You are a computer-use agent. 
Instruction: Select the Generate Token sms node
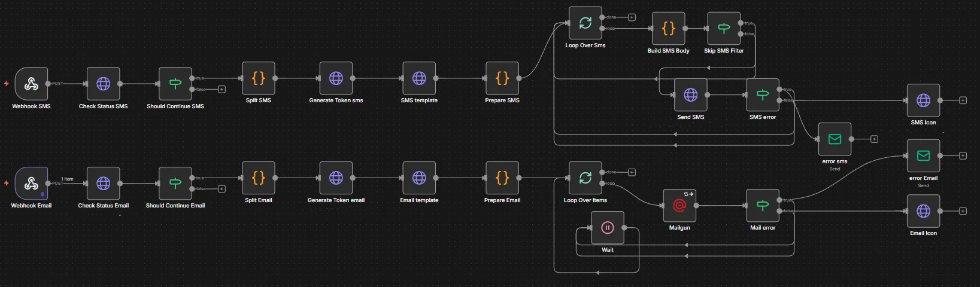pos(336,78)
